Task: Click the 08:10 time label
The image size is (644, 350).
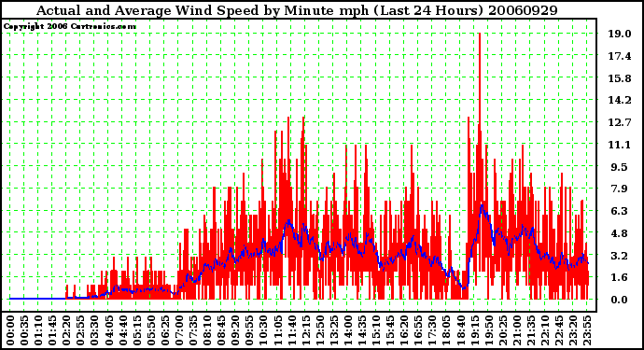Action: pyautogui.click(x=206, y=330)
